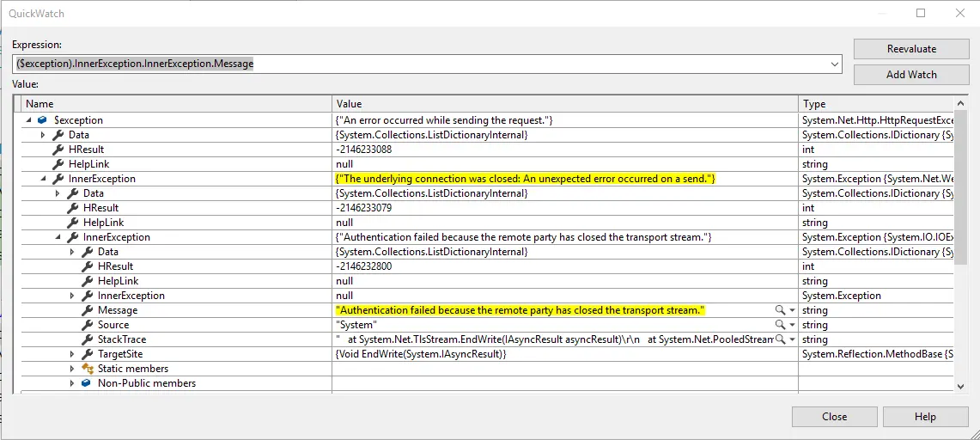Collapse the $exception root node
980x440 pixels.
pos(29,120)
